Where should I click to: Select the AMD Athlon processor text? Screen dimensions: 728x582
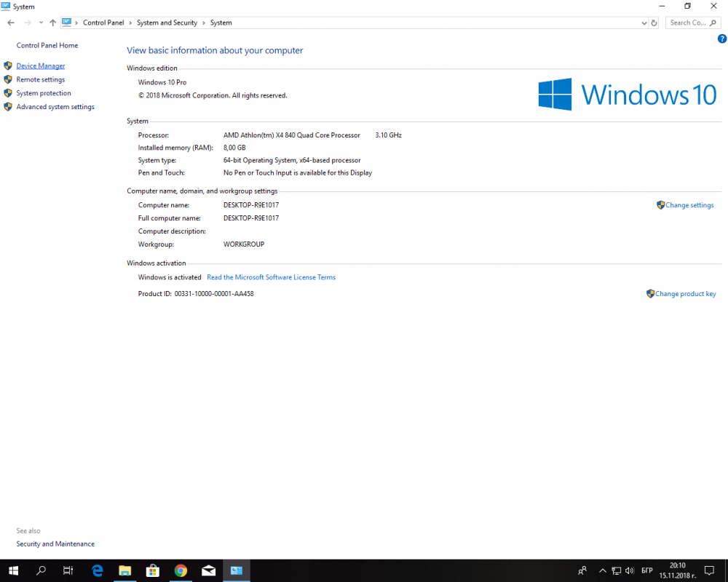pos(292,135)
